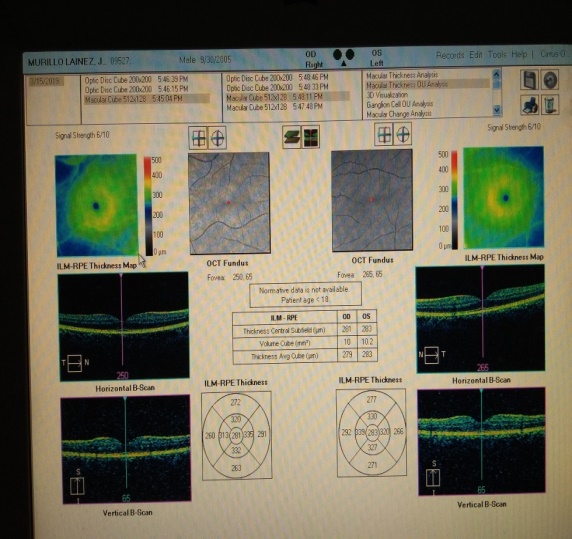
Task: Click the OS Left eye label
Action: tap(376, 58)
